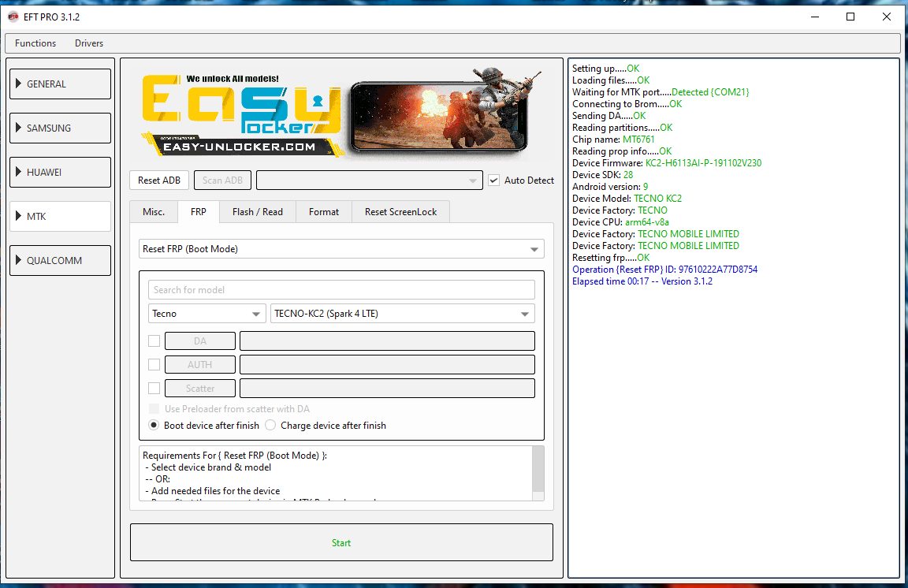
Task: Click 'Add needed files for the device' text
Action: click(215, 491)
